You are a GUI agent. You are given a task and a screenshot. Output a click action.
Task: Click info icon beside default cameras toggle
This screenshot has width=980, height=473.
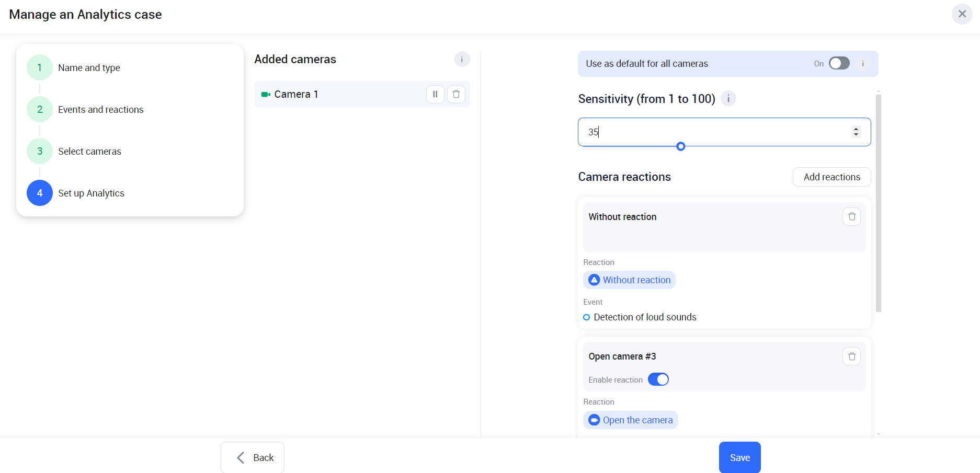click(x=863, y=64)
